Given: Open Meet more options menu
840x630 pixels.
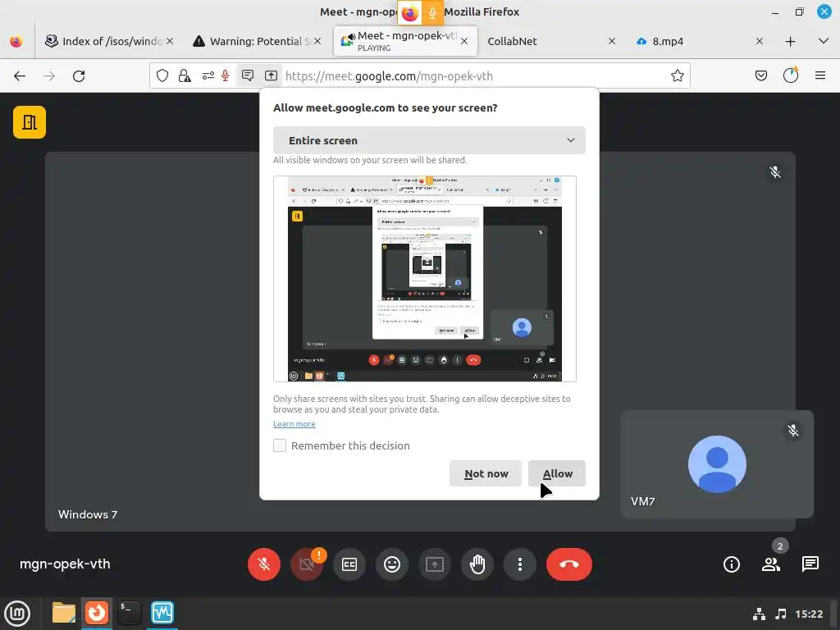Looking at the screenshot, I should tap(519, 564).
